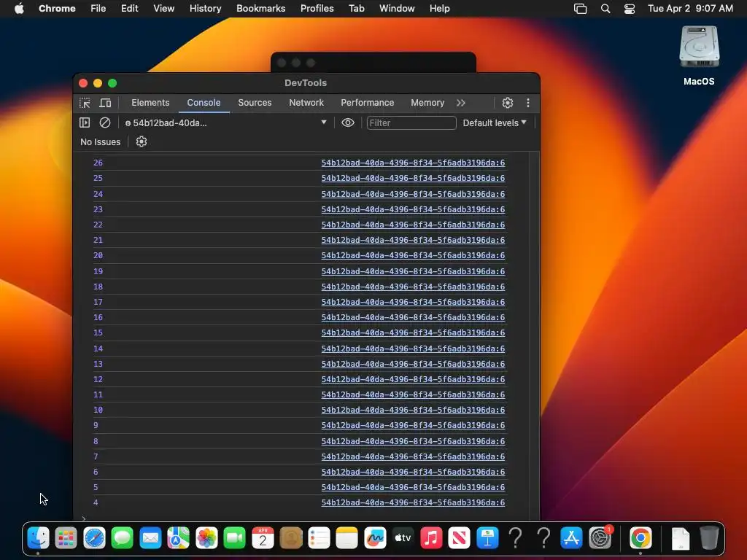This screenshot has width=747, height=560.
Task: Open the Apple menu
Action: point(19,9)
